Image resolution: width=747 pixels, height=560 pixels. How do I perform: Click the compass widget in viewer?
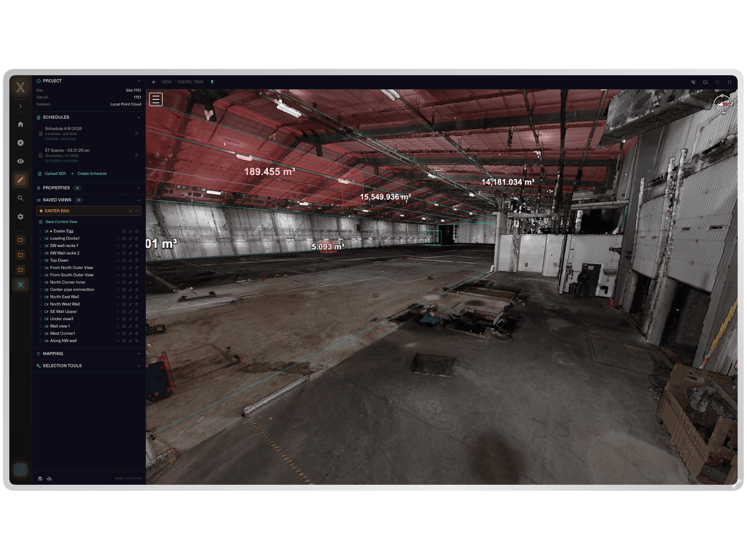coord(722,105)
